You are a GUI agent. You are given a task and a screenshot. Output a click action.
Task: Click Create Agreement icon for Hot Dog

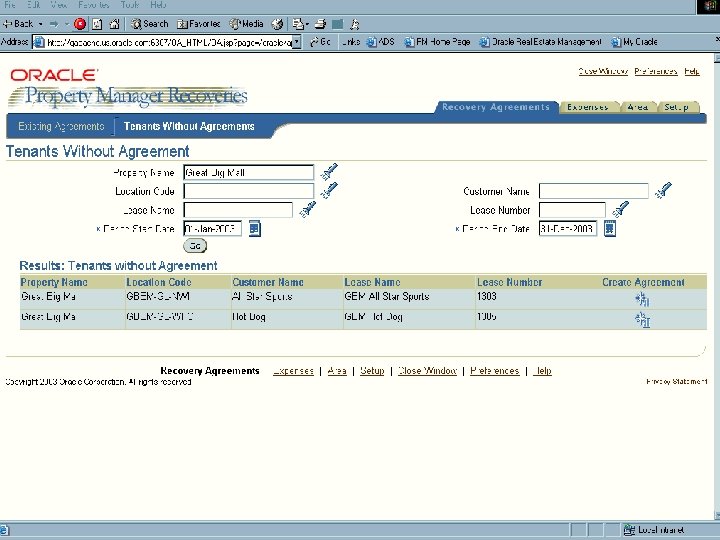point(642,320)
